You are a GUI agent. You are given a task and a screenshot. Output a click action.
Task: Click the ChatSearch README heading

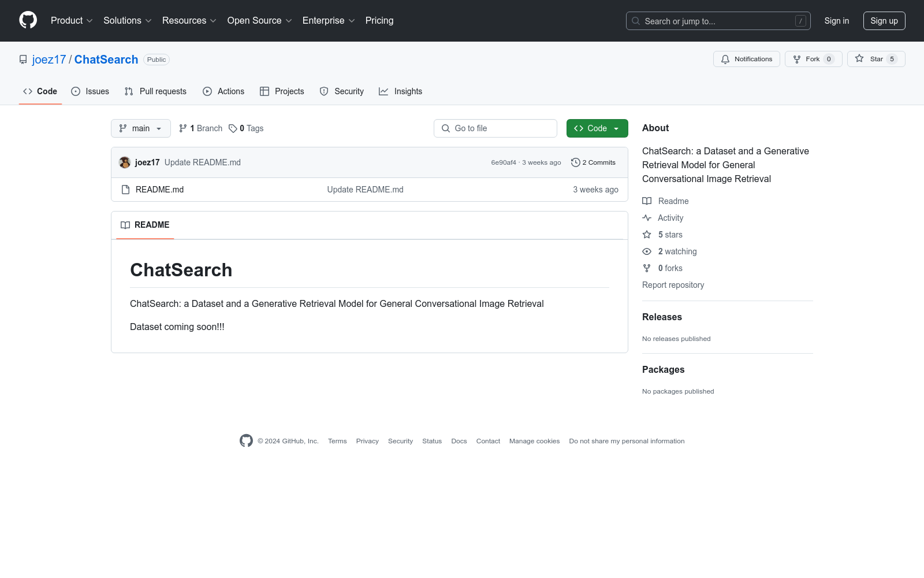tap(181, 270)
